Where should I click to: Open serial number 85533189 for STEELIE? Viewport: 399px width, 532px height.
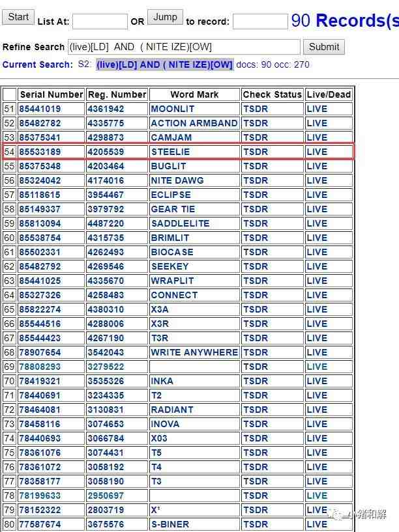point(40,152)
